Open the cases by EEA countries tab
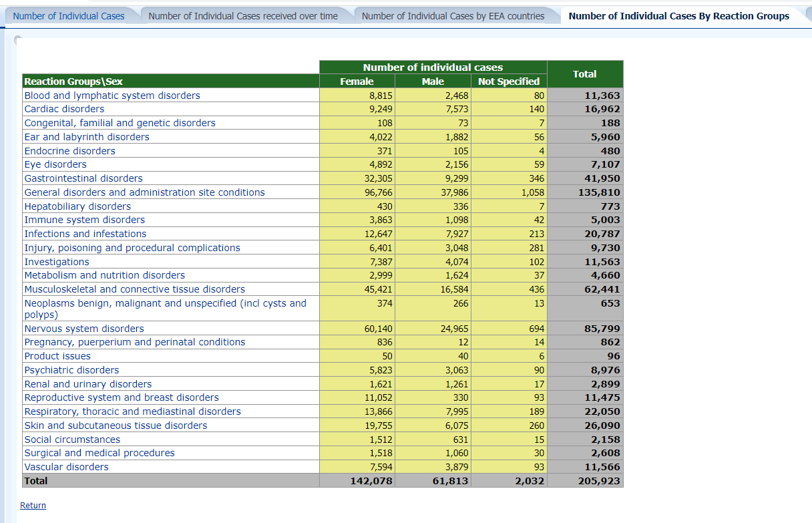Viewport: 812px width, 523px height. tap(453, 16)
